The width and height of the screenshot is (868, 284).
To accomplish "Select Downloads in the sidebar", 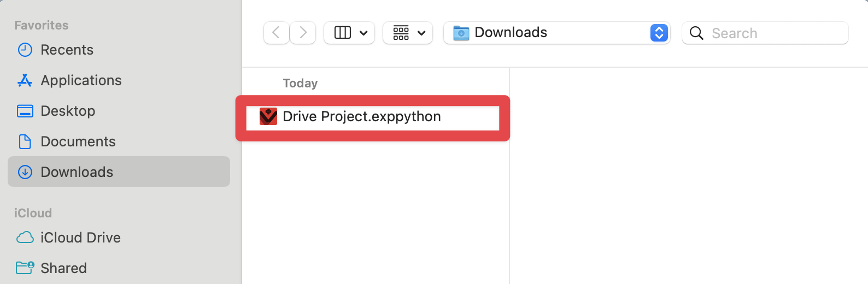I will [77, 172].
